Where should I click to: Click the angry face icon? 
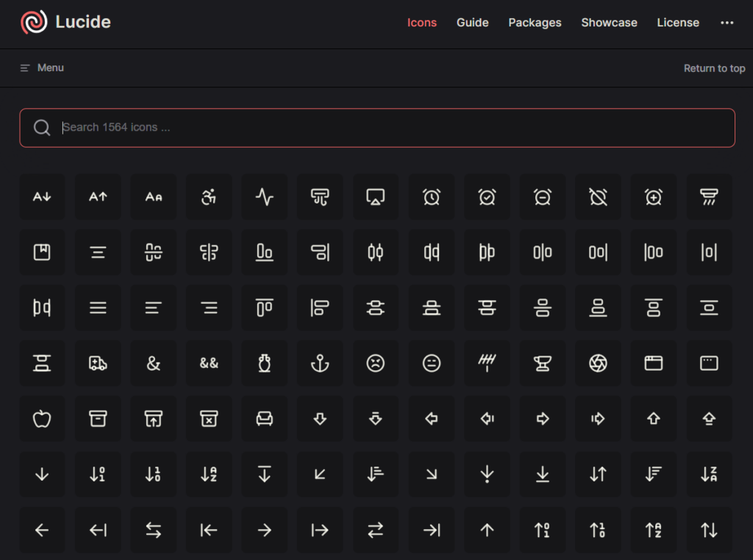[376, 363]
